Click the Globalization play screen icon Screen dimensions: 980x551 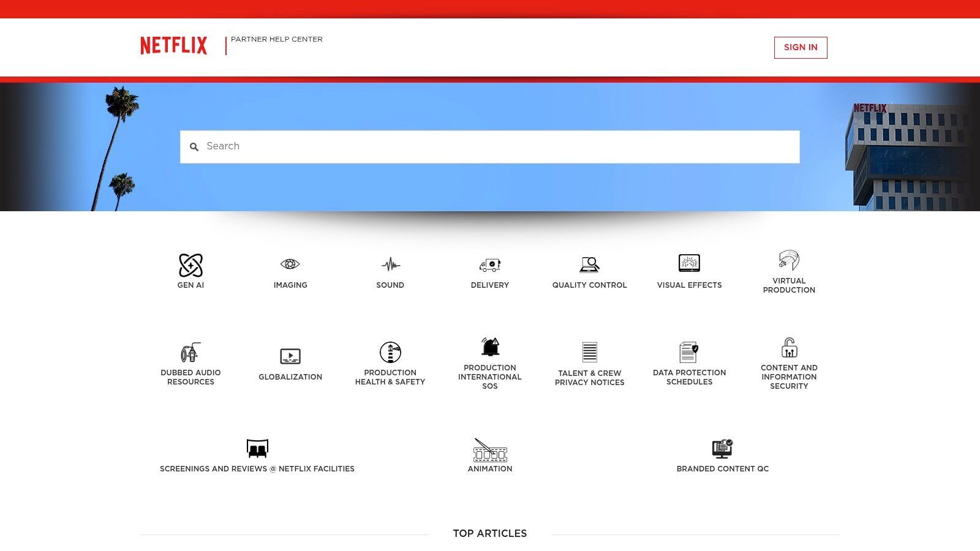(290, 356)
